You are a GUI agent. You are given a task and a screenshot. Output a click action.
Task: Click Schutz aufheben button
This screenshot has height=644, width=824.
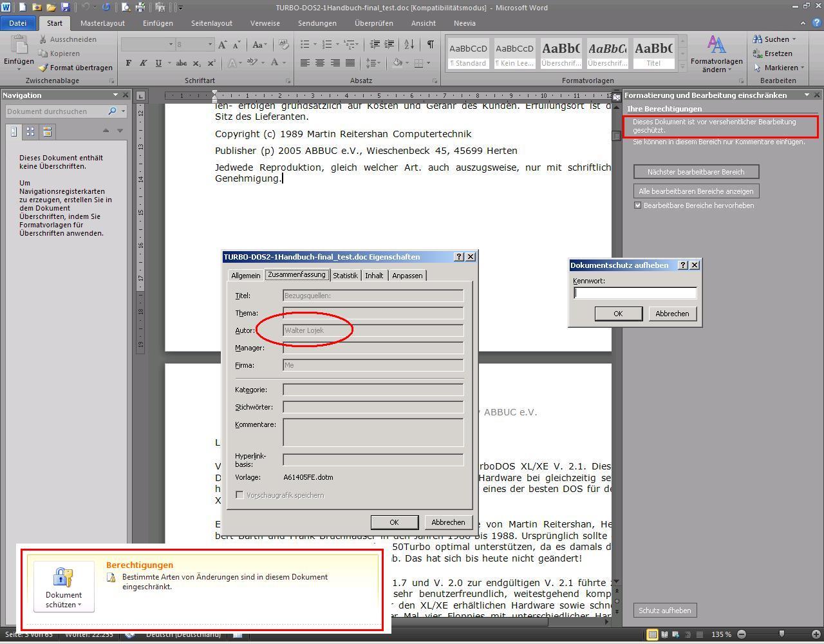(x=665, y=611)
